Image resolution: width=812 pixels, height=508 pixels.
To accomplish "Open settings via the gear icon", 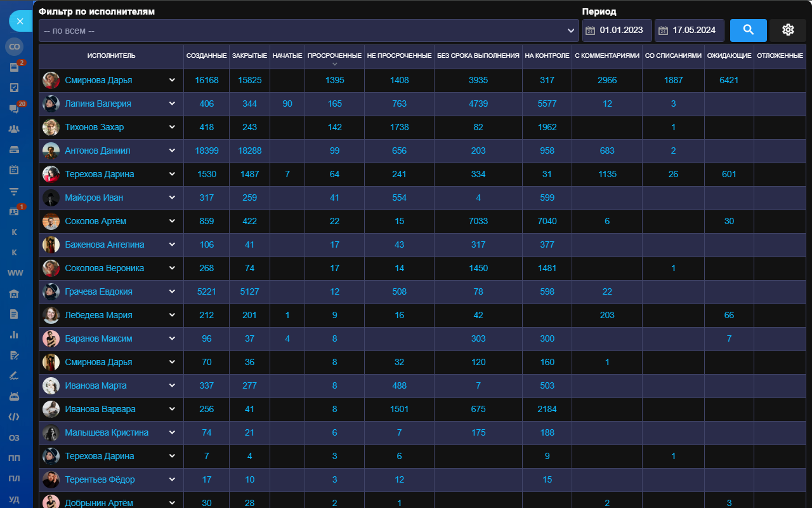I will (788, 30).
